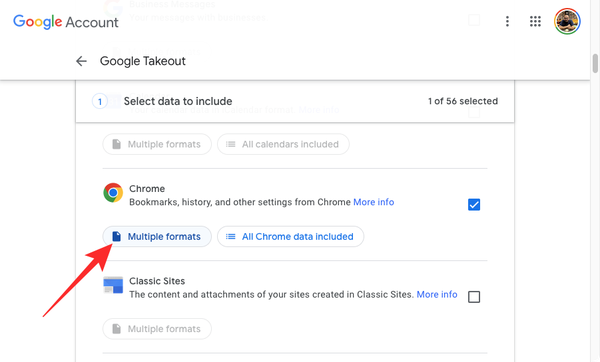Open Calendar Multiple formats button

[x=157, y=144]
